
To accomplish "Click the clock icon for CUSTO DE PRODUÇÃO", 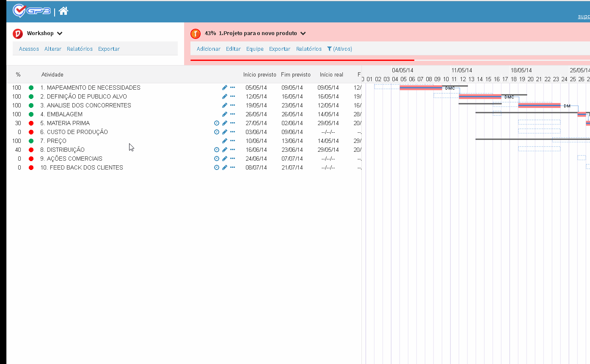I will point(217,132).
